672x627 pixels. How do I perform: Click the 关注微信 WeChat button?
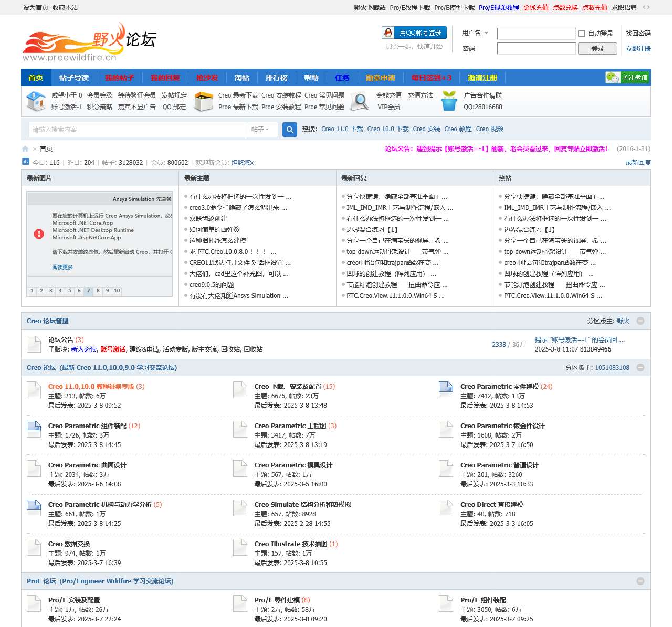pyautogui.click(x=627, y=78)
